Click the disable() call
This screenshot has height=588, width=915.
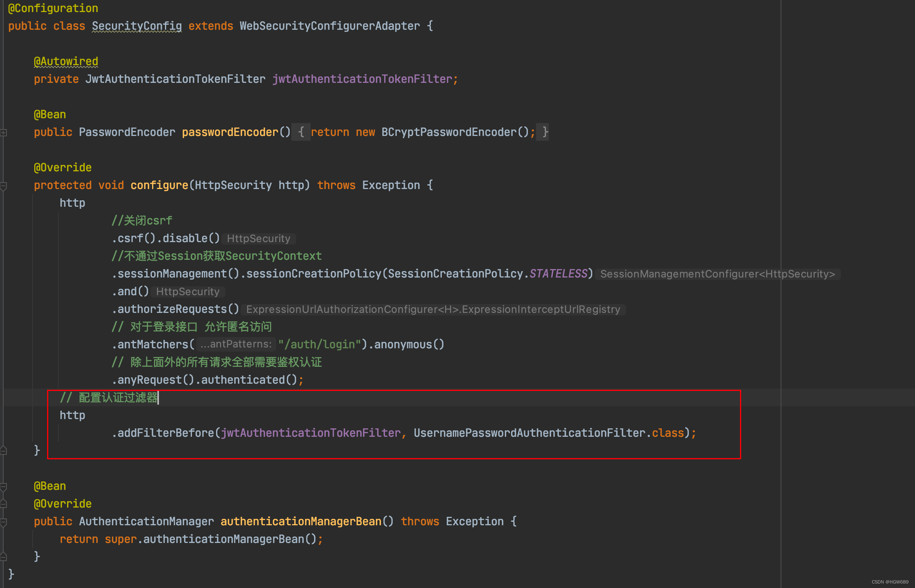(191, 238)
